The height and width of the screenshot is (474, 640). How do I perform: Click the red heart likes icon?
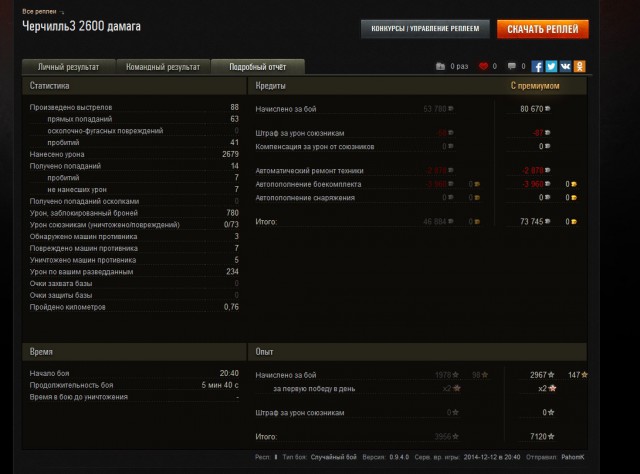(x=483, y=66)
